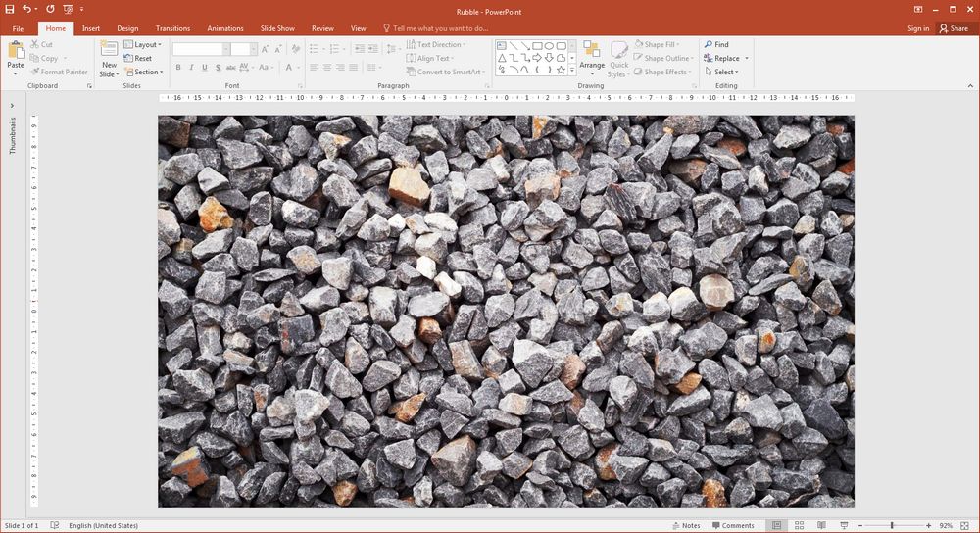Viewport: 980px width, 533px height.
Task: Switch to Reading View
Action: [821, 525]
